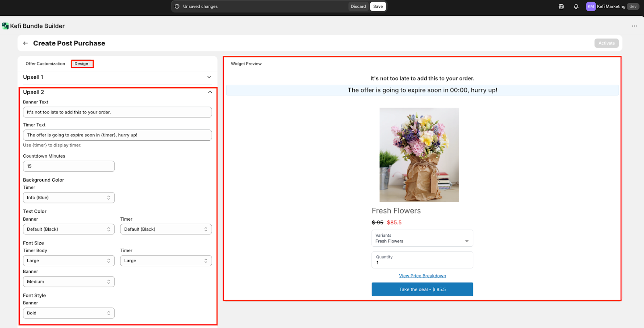Click the Kefi Bundle Builder app logo
Screen dimensions: 644x328
(5, 26)
